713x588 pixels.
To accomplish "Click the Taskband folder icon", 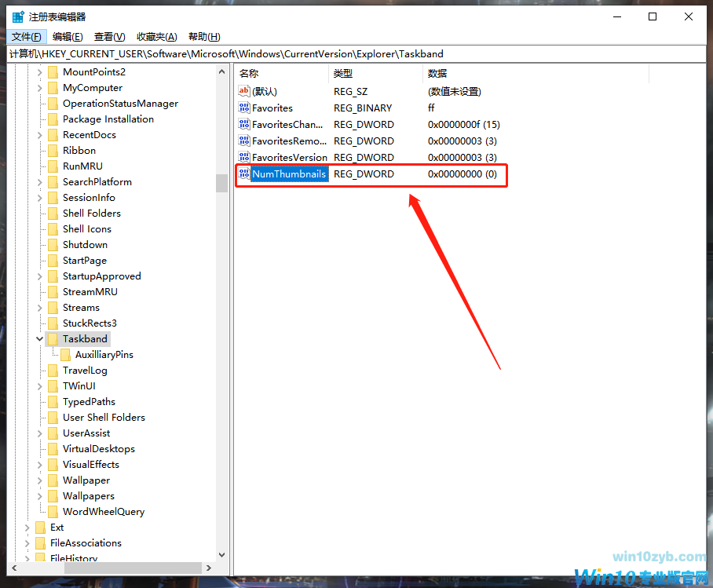I will point(53,339).
